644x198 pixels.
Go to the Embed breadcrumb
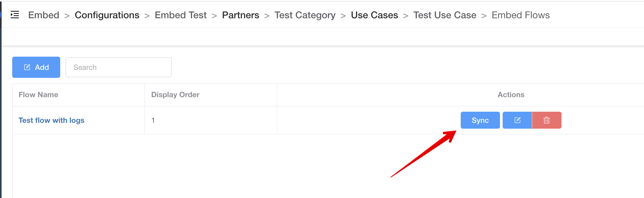44,15
